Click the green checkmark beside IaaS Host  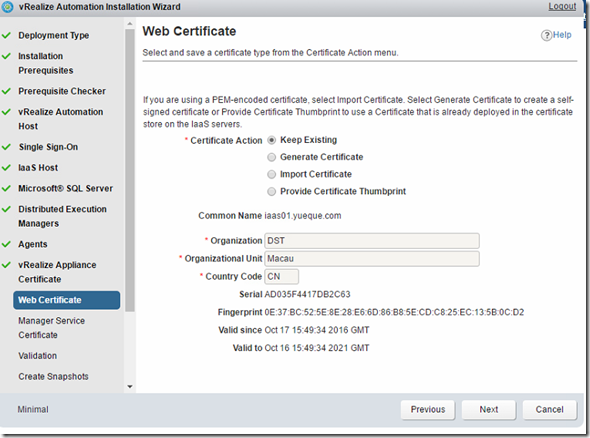tap(6, 167)
